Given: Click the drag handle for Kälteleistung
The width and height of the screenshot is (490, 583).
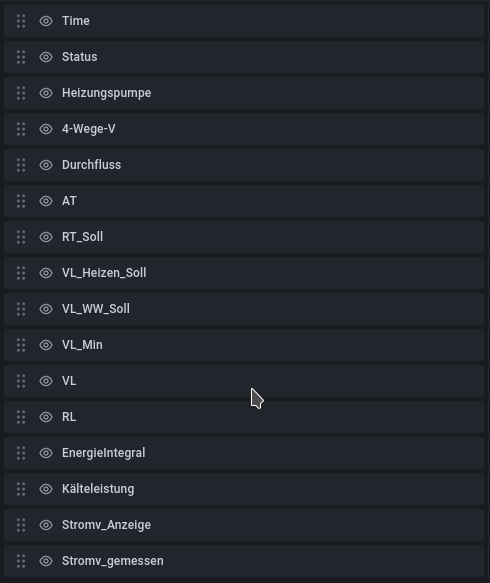Looking at the screenshot, I should [21, 489].
